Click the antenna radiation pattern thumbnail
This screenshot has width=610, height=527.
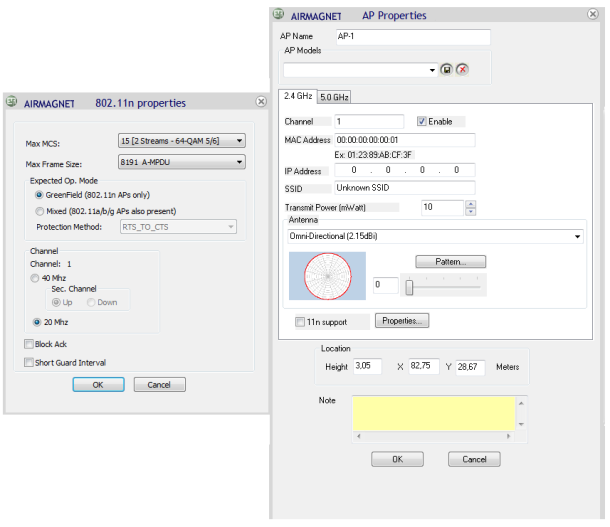coord(327,276)
